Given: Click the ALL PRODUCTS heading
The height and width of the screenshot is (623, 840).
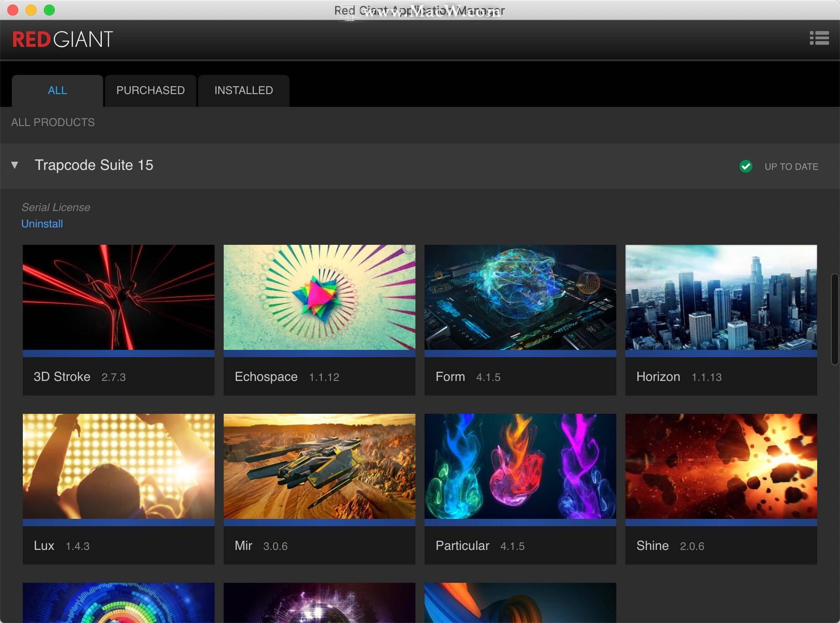Looking at the screenshot, I should [53, 122].
